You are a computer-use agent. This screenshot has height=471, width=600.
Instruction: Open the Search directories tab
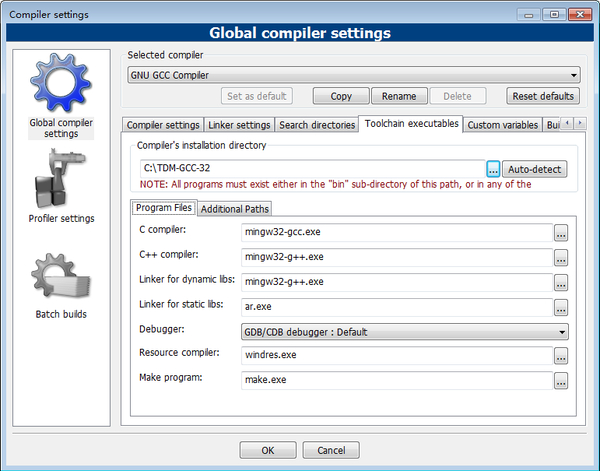(x=317, y=125)
